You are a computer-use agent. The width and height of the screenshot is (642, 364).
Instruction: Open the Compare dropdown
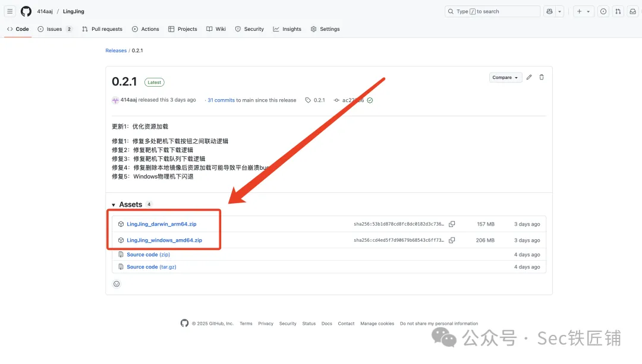(505, 77)
